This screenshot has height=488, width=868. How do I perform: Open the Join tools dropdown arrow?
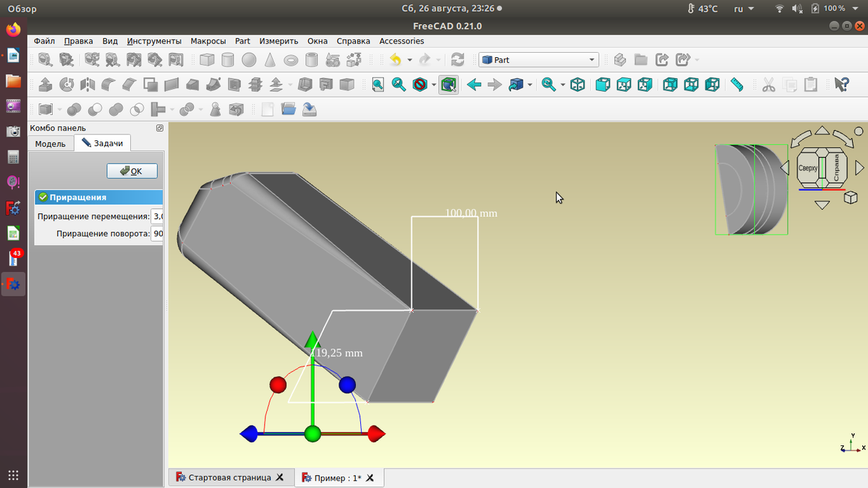[172, 110]
